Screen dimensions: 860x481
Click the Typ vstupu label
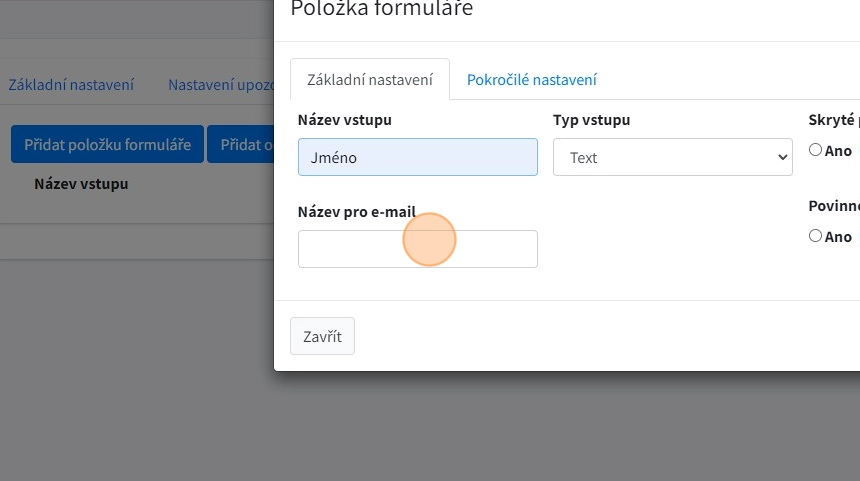click(591, 120)
